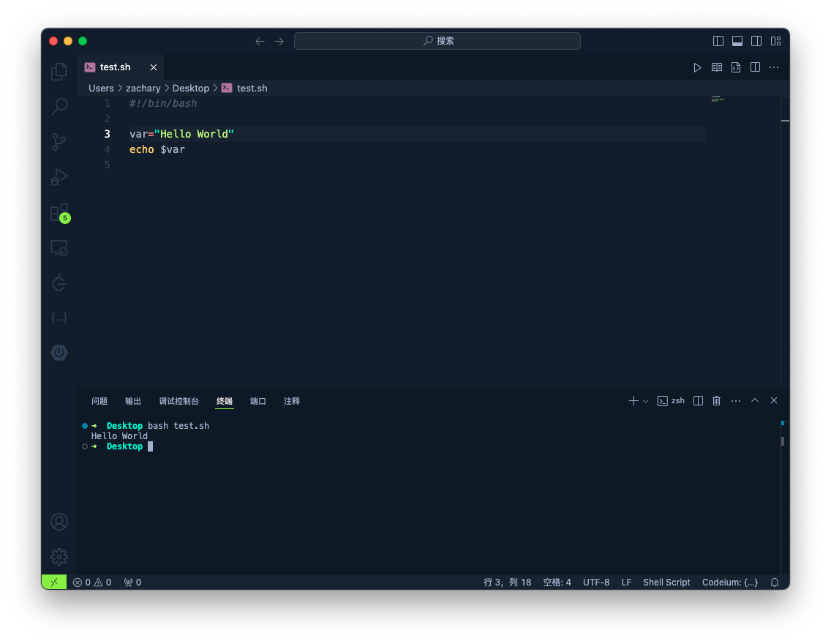Run the test.sh file with play icon

pyautogui.click(x=697, y=67)
